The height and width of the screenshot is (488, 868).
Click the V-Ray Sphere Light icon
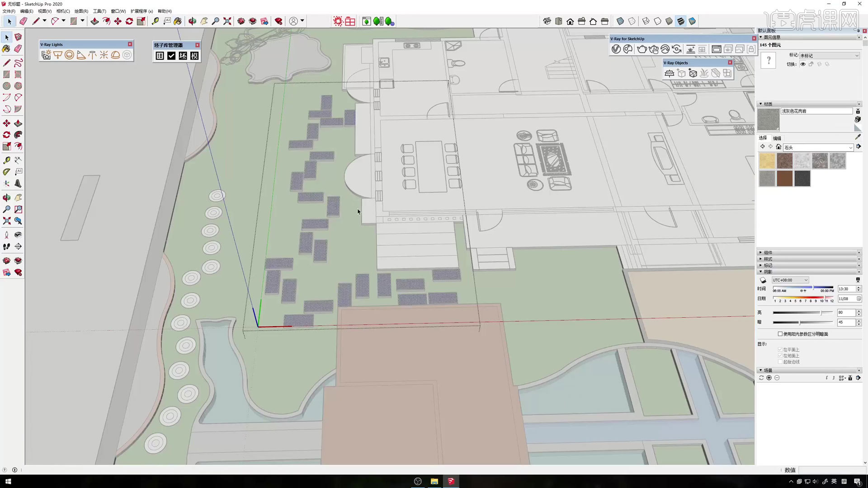click(x=69, y=55)
